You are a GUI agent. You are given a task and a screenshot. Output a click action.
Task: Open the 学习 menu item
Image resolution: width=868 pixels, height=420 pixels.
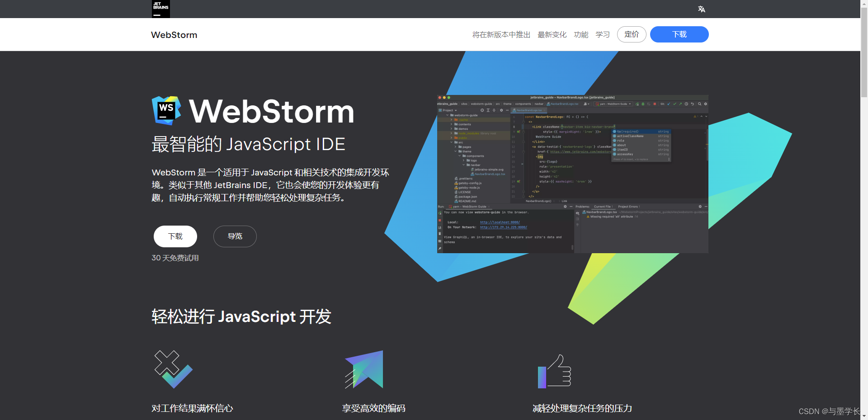point(603,34)
